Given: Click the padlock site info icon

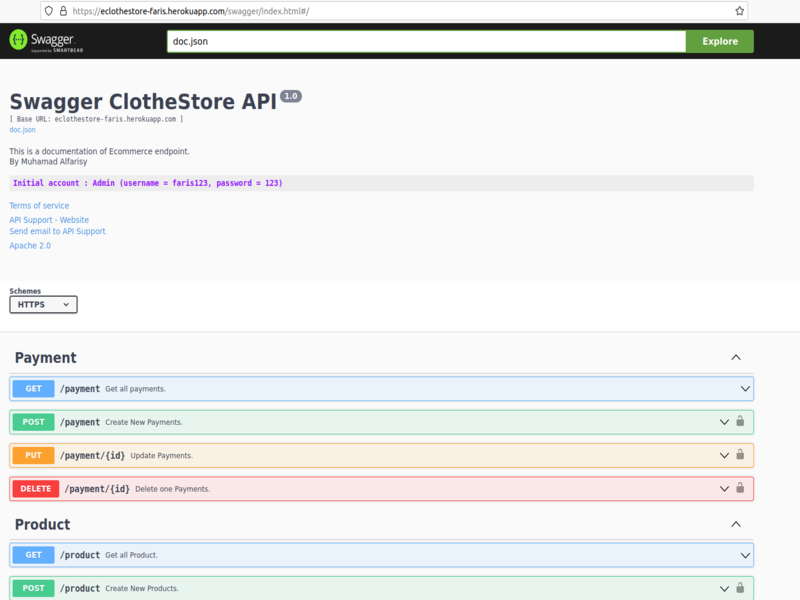Looking at the screenshot, I should (x=63, y=11).
